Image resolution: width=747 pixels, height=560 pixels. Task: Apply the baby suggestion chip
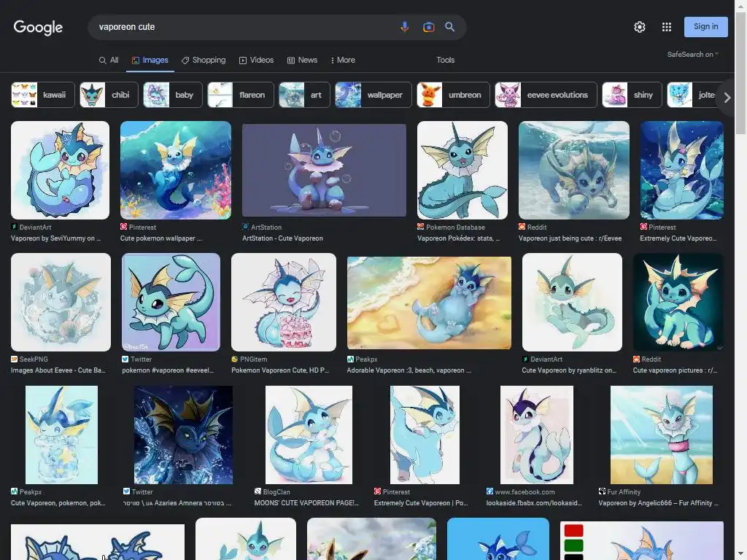[x=173, y=95]
